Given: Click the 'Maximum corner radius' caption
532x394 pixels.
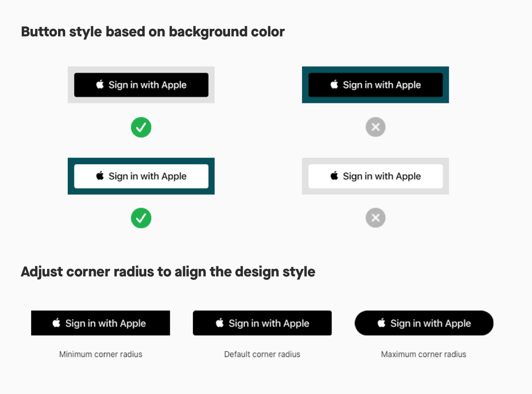Looking at the screenshot, I should (424, 355).
